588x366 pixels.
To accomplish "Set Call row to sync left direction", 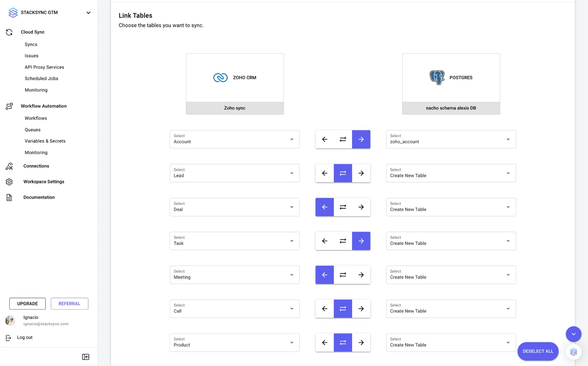I will [x=325, y=309].
